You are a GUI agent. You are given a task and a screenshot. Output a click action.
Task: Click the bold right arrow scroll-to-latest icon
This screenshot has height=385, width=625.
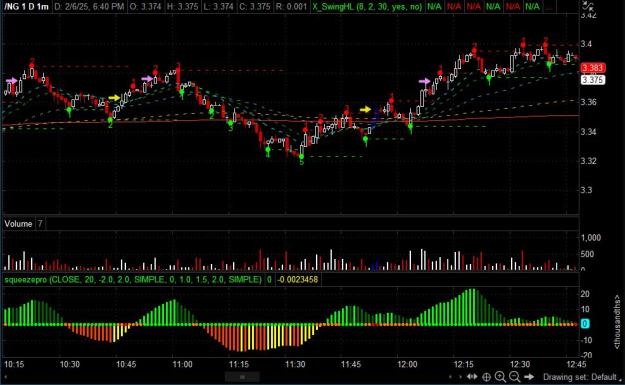529,377
